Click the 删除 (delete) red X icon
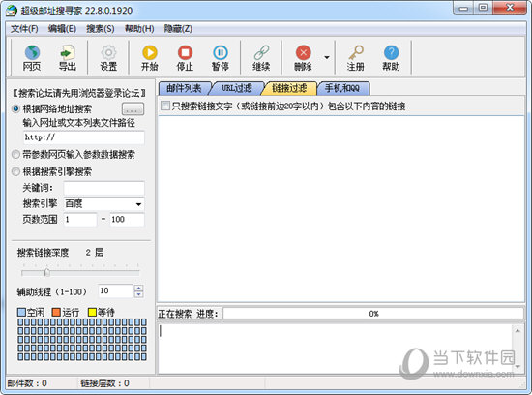Image resolution: width=532 pixels, height=395 pixels. 303,52
